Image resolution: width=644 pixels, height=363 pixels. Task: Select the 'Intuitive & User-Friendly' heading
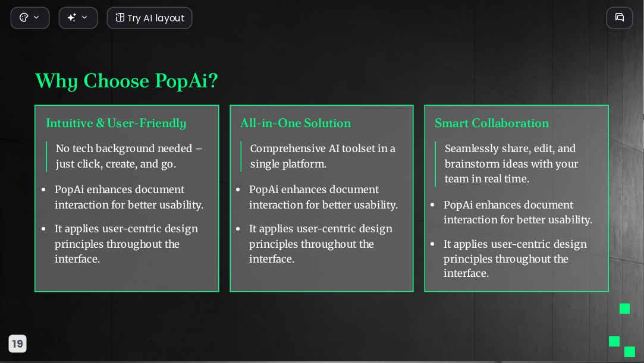[x=116, y=123]
